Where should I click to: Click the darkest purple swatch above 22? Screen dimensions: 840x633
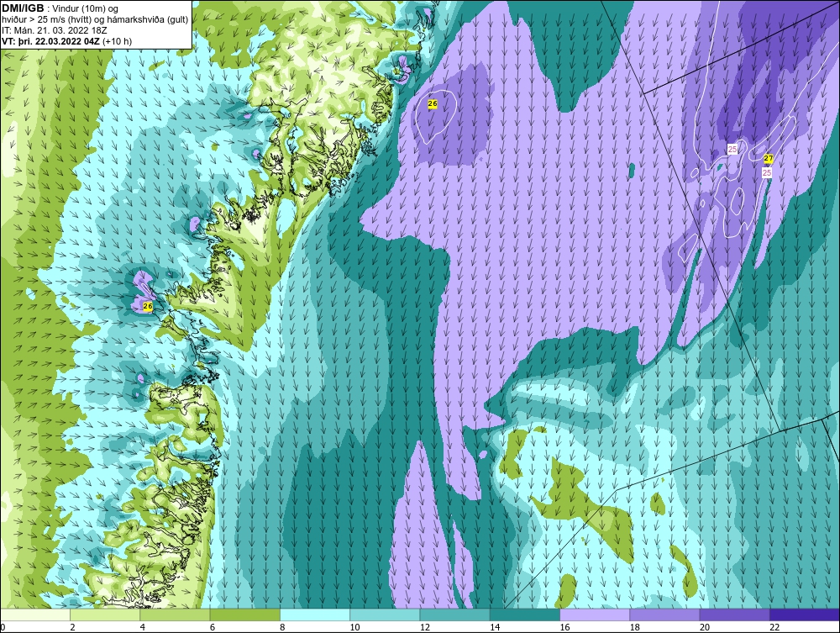tap(805, 615)
